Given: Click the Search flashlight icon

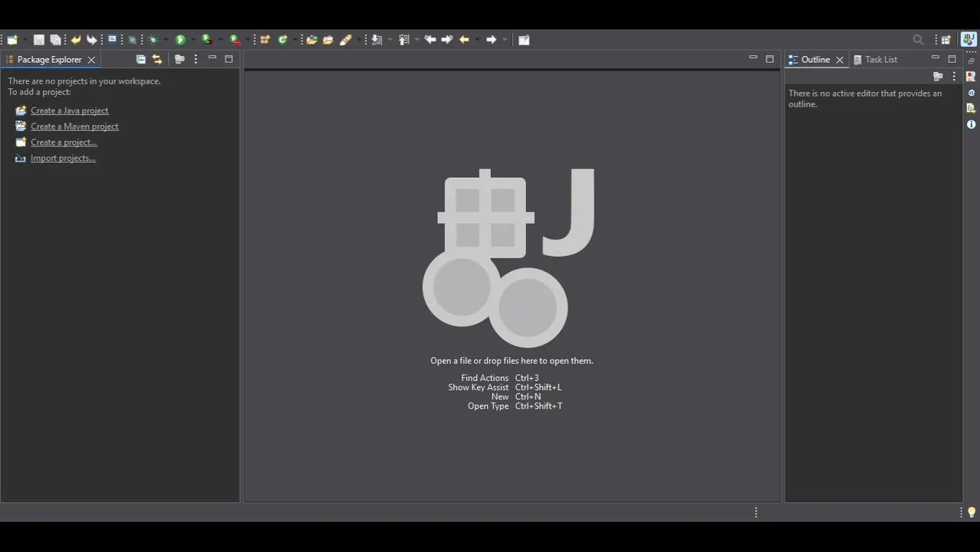Looking at the screenshot, I should click(x=346, y=40).
